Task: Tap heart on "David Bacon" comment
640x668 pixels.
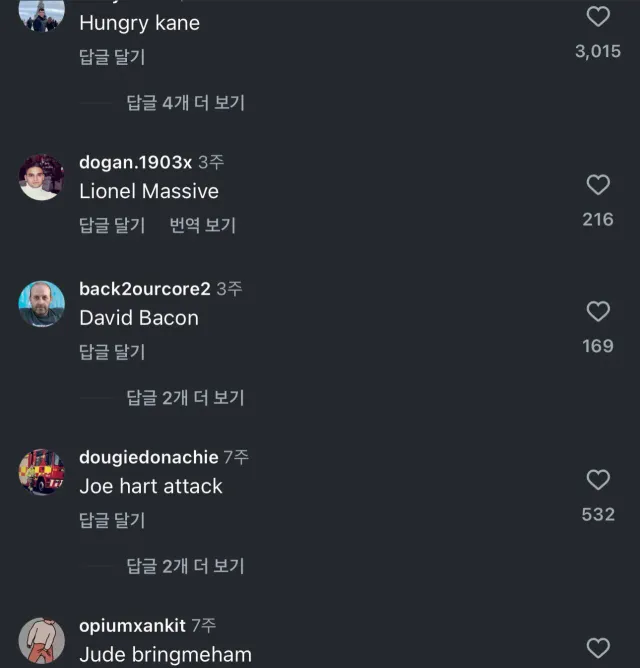Action: (x=598, y=312)
